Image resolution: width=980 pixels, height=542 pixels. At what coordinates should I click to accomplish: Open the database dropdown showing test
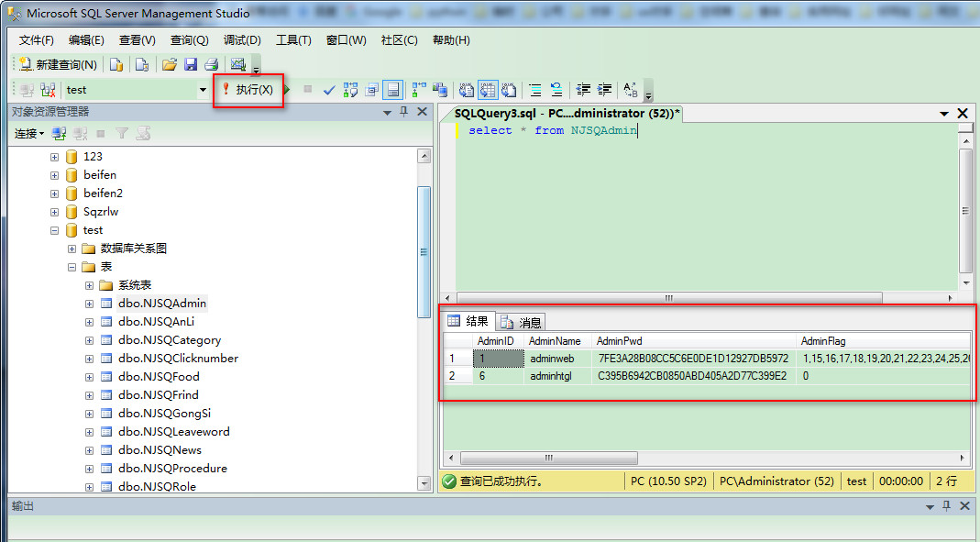tap(203, 90)
